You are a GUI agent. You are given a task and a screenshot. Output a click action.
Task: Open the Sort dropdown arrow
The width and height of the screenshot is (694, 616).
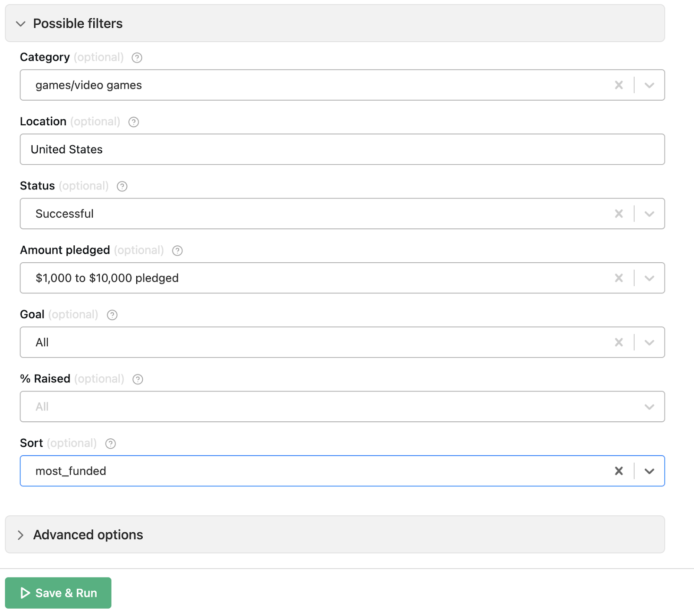click(649, 471)
